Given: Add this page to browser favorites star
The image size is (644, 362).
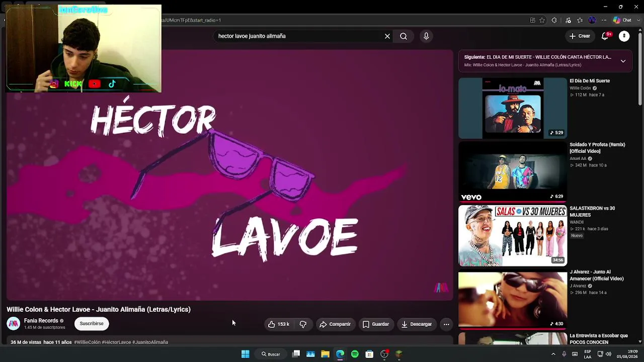Looking at the screenshot, I should pyautogui.click(x=542, y=20).
